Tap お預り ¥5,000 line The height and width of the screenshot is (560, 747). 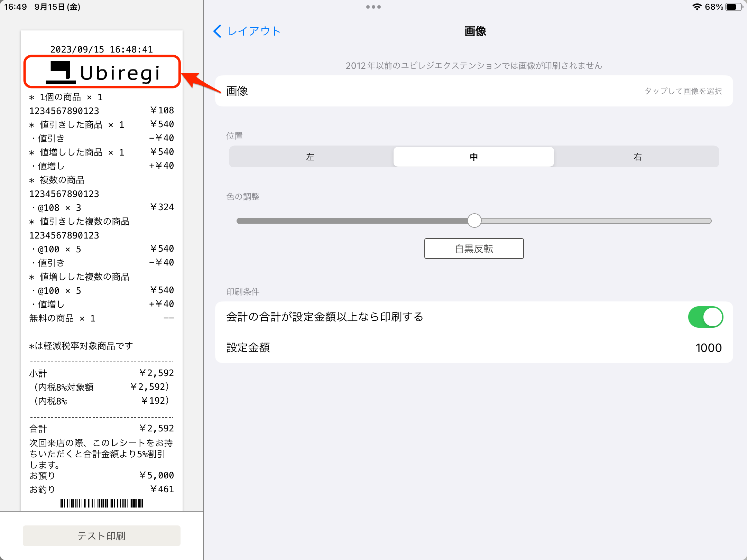coord(102,476)
